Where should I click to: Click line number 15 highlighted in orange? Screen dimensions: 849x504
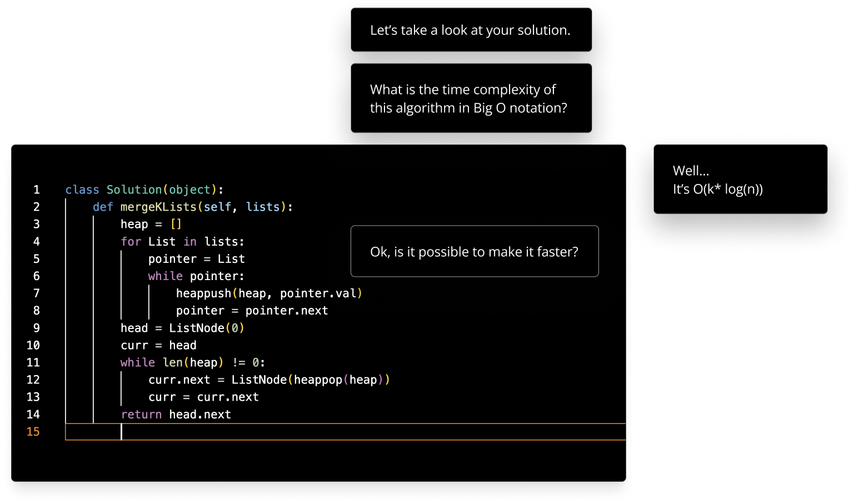(33, 432)
